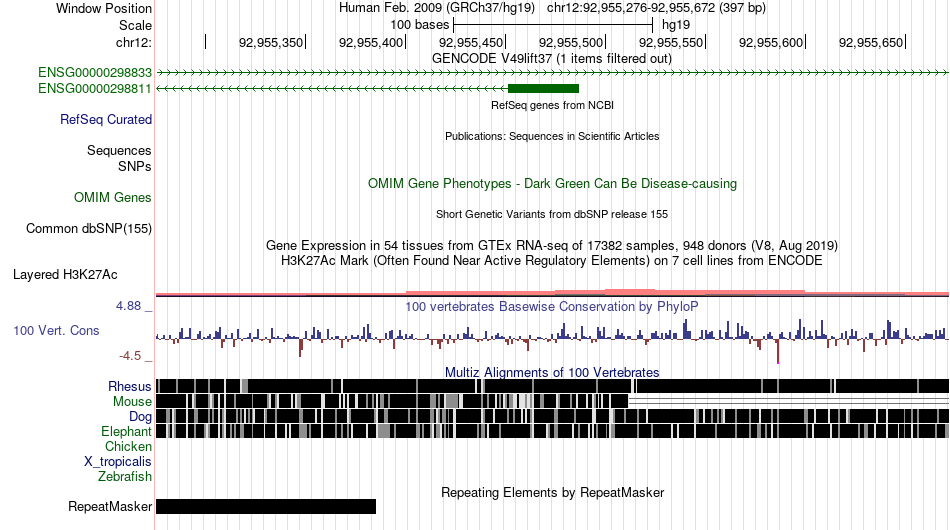Open Repeating Elements by RepeatMasker title
Screen dimensions: 950x530
553,492
